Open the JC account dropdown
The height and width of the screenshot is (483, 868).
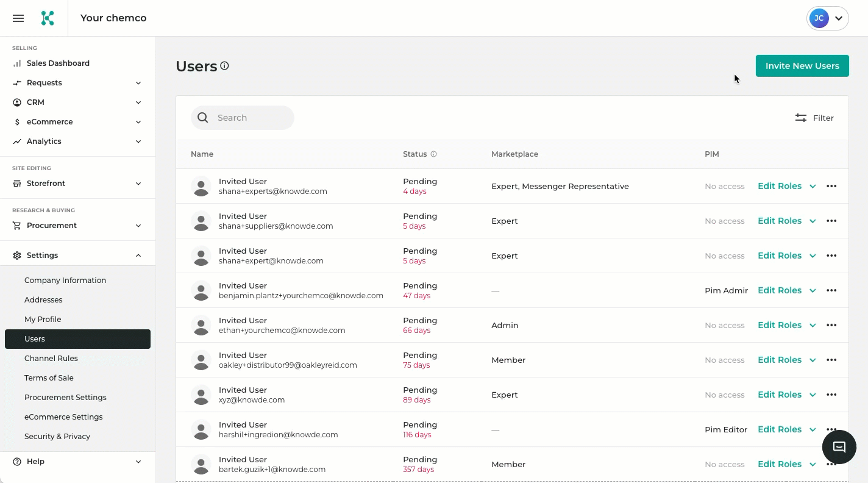pyautogui.click(x=827, y=18)
